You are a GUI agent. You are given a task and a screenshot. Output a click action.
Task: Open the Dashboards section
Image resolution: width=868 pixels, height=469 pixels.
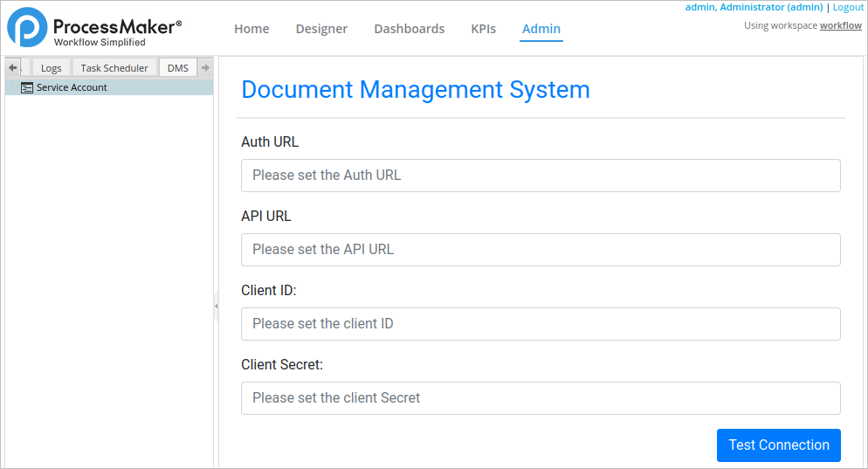pos(409,29)
